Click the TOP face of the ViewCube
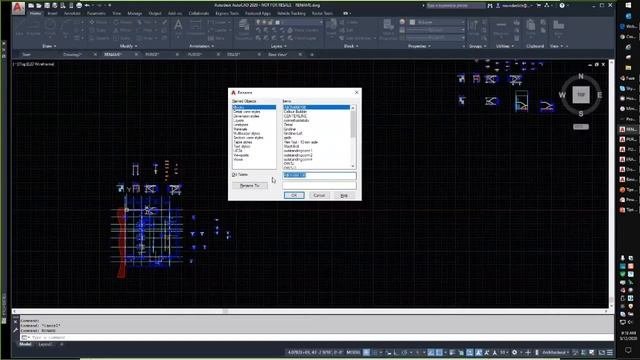640x360 pixels. pyautogui.click(x=581, y=95)
